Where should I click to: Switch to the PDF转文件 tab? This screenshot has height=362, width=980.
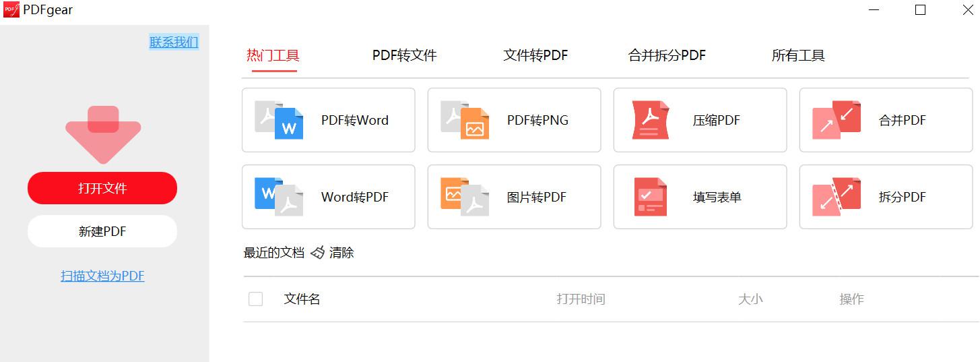coord(404,56)
